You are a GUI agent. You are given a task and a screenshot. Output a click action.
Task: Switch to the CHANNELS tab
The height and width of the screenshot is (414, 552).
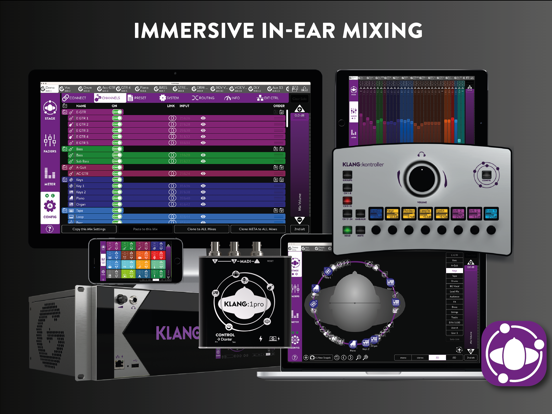(109, 98)
